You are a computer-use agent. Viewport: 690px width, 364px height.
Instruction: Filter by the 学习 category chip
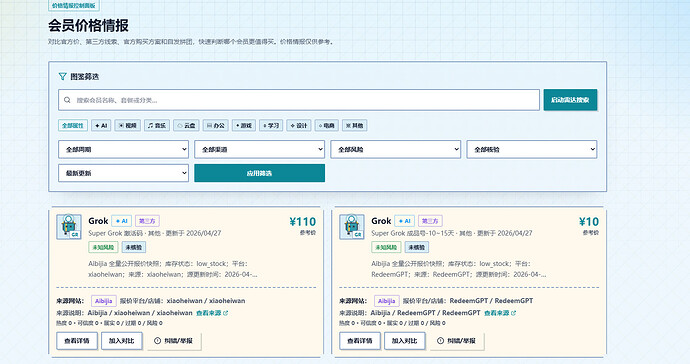(x=271, y=125)
